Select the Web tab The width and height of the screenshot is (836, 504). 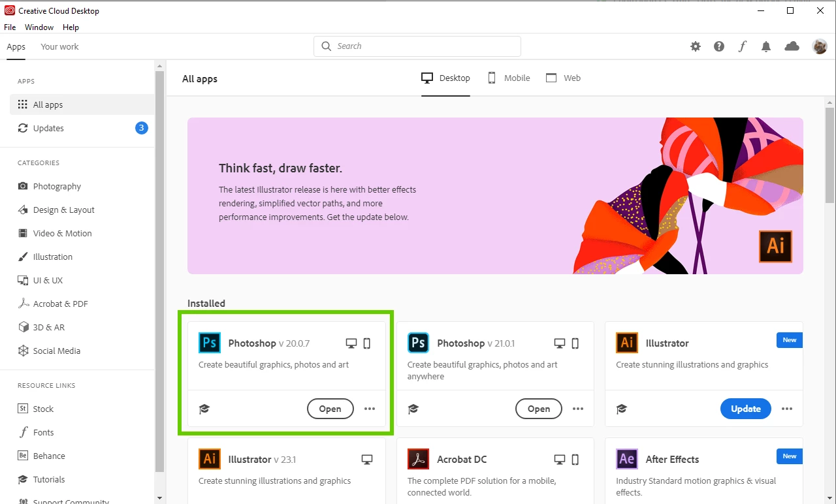pyautogui.click(x=563, y=78)
